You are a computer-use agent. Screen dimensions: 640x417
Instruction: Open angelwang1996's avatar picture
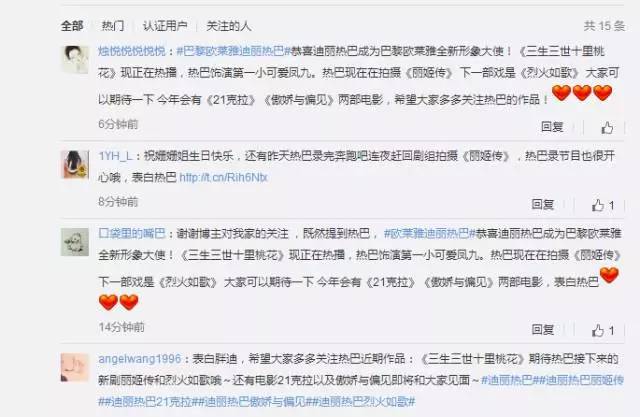pos(75,367)
